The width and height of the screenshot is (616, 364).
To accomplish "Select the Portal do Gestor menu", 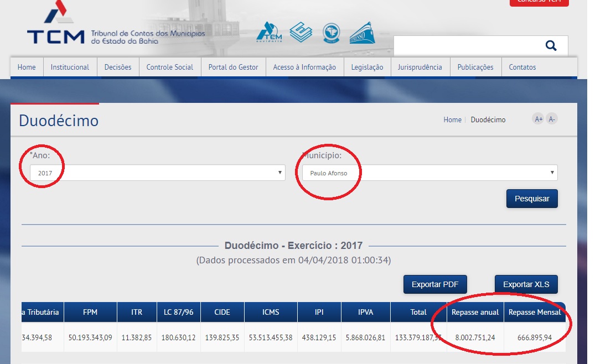I will pos(233,67).
